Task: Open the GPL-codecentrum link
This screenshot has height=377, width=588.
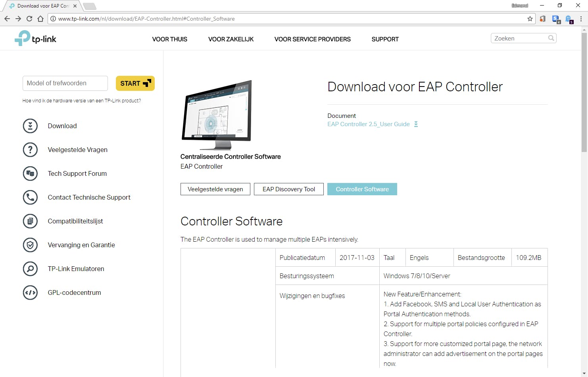Action: 75,292
